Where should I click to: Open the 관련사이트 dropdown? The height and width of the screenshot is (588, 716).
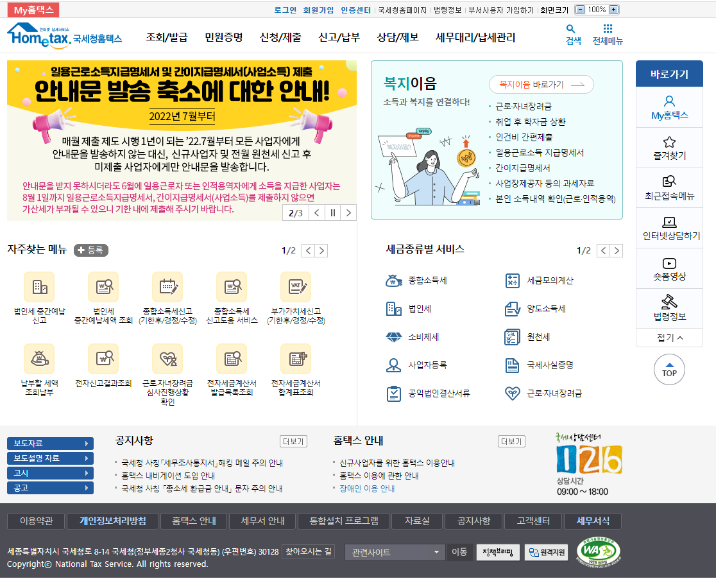point(395,552)
